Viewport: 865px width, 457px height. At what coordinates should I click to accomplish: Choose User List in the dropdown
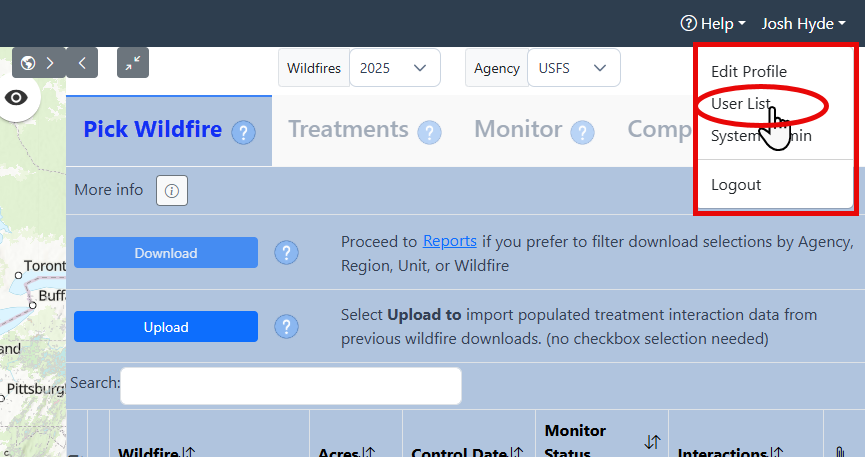[x=740, y=104]
